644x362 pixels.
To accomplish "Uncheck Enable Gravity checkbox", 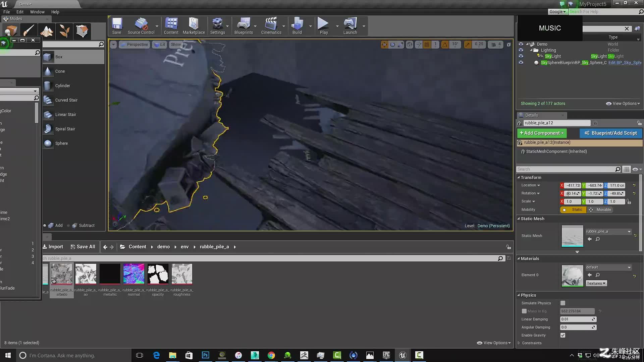I will pyautogui.click(x=563, y=335).
